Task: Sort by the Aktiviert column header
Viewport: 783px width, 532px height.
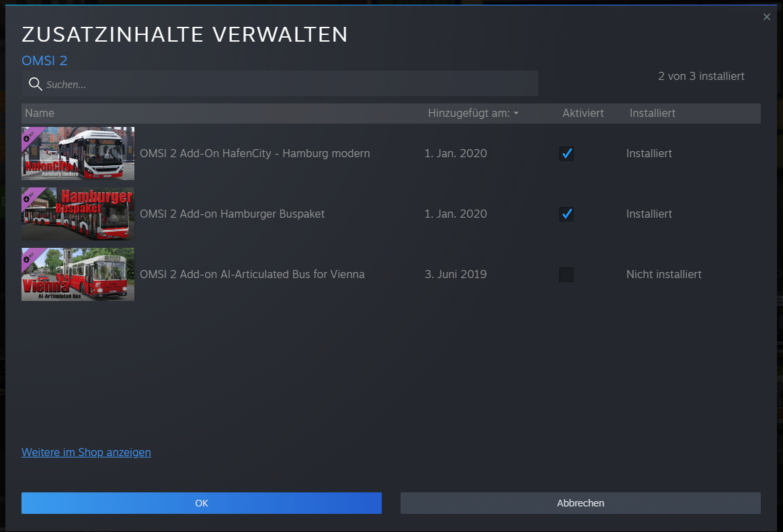Action: (583, 114)
